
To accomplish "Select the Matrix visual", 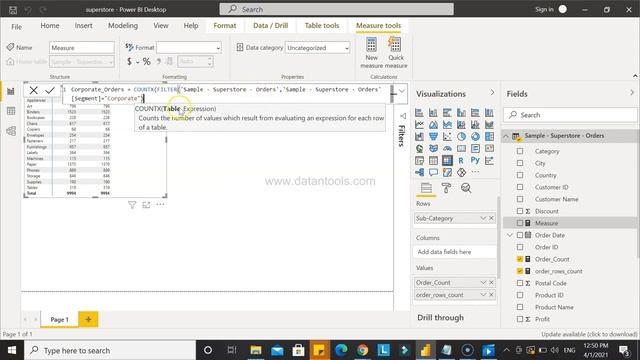I will 447,160.
